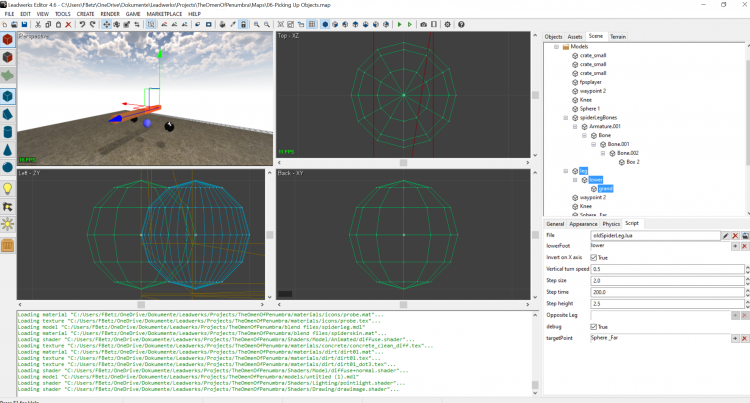This screenshot has width=750, height=403.
Task: Select the sphere primitive tool
Action: coord(8,167)
